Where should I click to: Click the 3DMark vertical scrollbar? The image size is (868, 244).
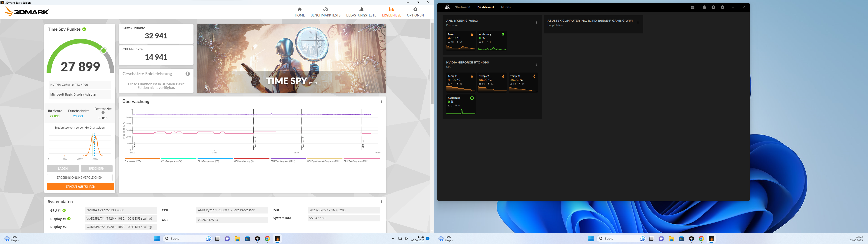432,63
